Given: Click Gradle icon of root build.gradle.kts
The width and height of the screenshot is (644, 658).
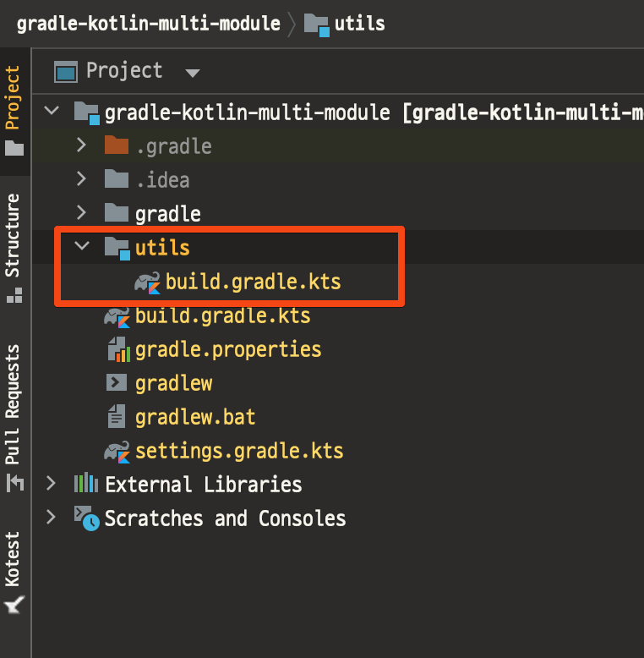Looking at the screenshot, I should tap(117, 318).
